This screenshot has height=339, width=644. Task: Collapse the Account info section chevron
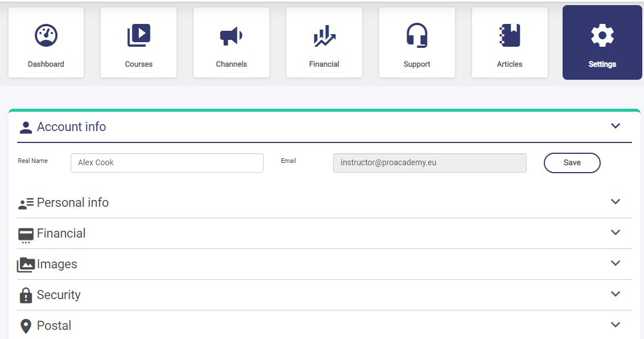(x=615, y=126)
